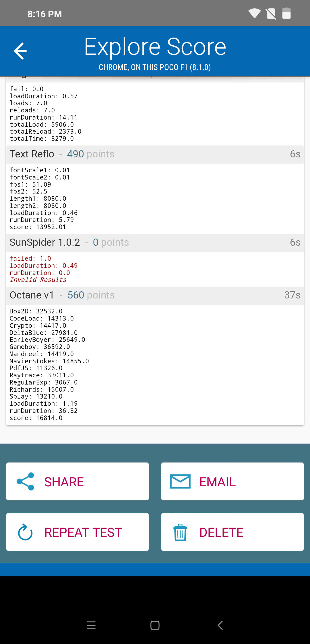Viewport: 310px width, 644px height.
Task: Tap the Gameboy: 36592.0 line
Action: [x=40, y=347]
